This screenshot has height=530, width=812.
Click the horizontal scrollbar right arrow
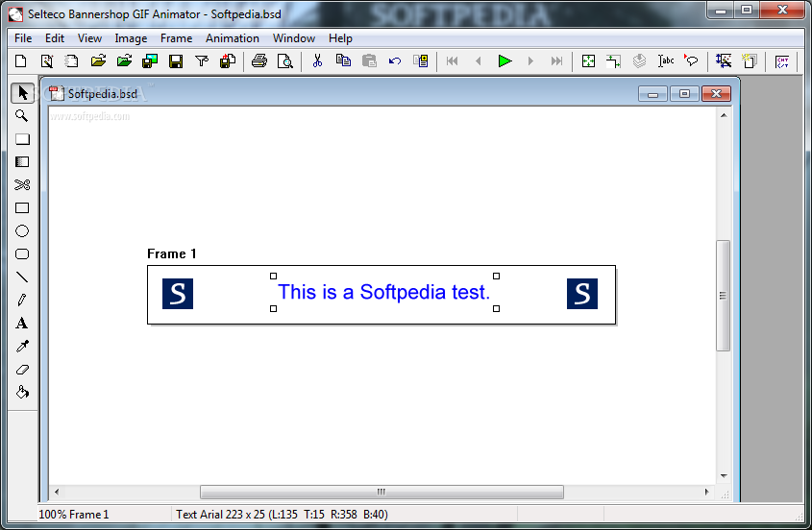[x=707, y=492]
